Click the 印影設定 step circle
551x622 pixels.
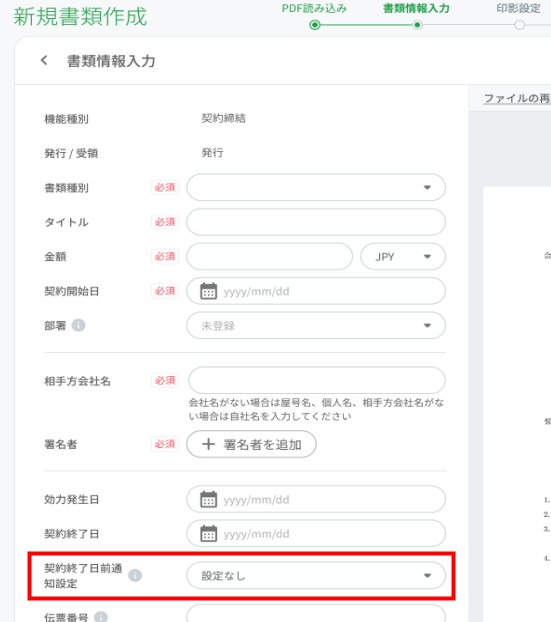point(519,25)
